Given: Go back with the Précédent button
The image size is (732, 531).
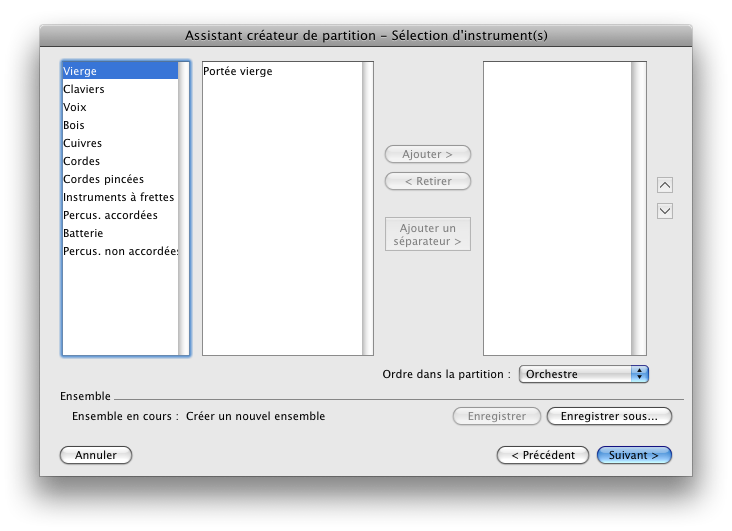Looking at the screenshot, I should pos(542,455).
